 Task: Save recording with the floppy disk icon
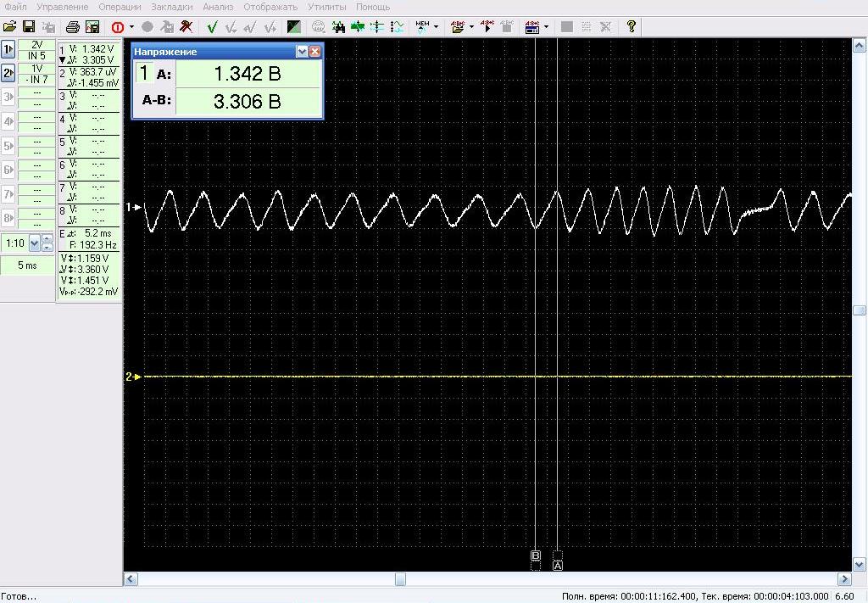[29, 26]
